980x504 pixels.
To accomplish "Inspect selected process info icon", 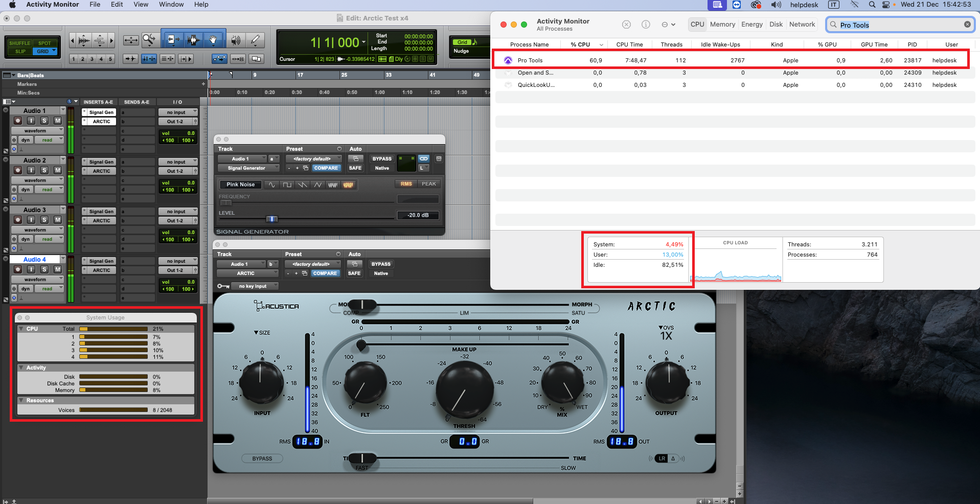I will (x=646, y=25).
